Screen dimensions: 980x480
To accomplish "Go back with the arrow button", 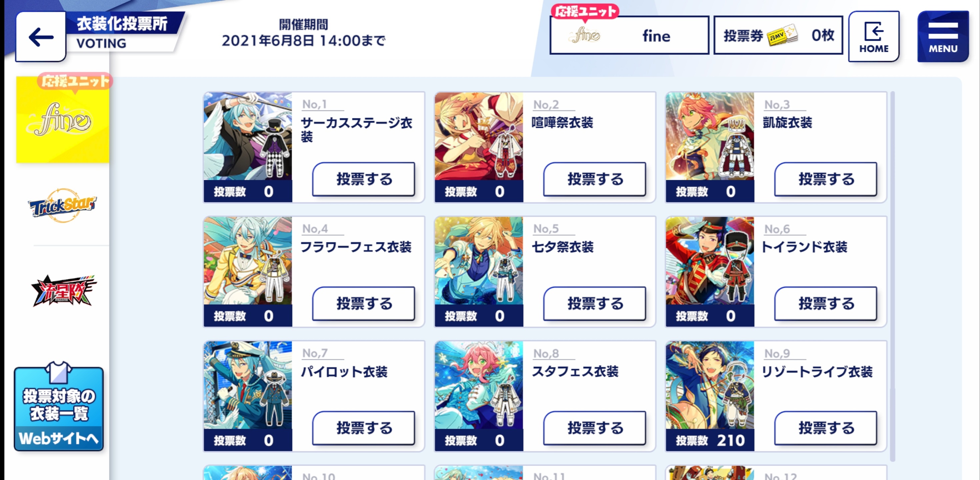I will tap(41, 37).
